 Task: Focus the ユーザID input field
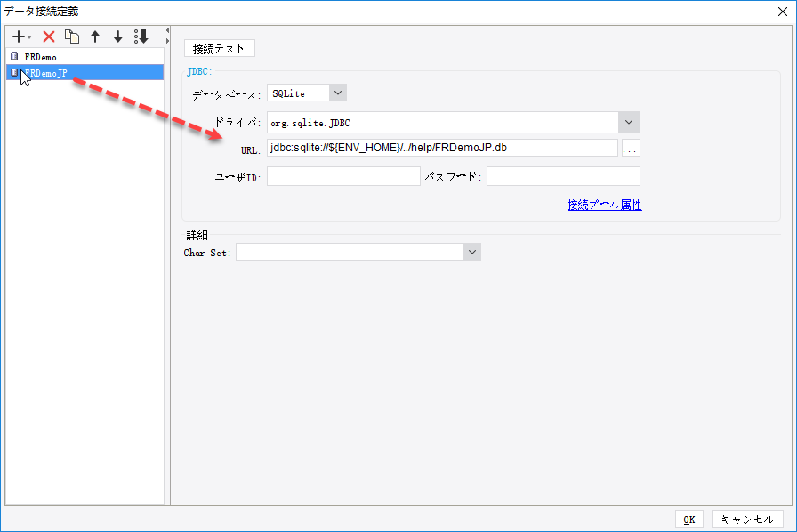pyautogui.click(x=343, y=176)
